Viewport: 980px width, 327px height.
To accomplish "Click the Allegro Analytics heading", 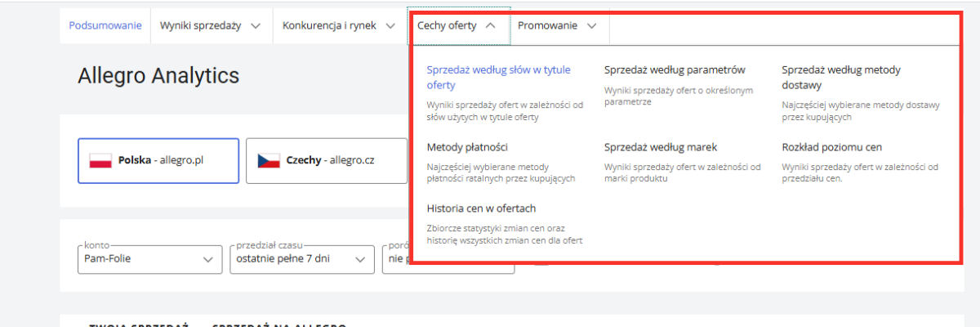I will click(x=158, y=76).
